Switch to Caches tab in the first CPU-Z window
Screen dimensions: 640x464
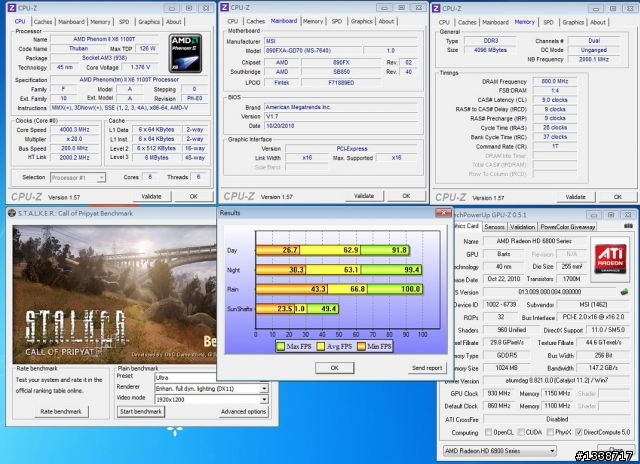tap(43, 22)
